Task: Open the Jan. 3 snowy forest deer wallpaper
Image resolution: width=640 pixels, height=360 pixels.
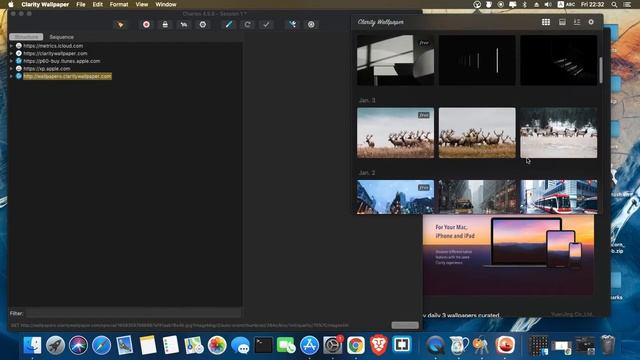Action: (558, 133)
